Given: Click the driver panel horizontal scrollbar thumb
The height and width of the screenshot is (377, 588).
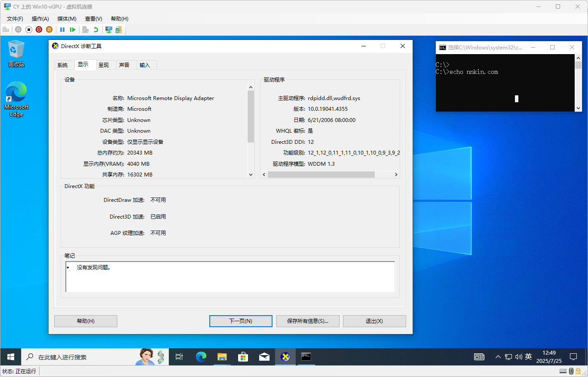Looking at the screenshot, I should [321, 175].
